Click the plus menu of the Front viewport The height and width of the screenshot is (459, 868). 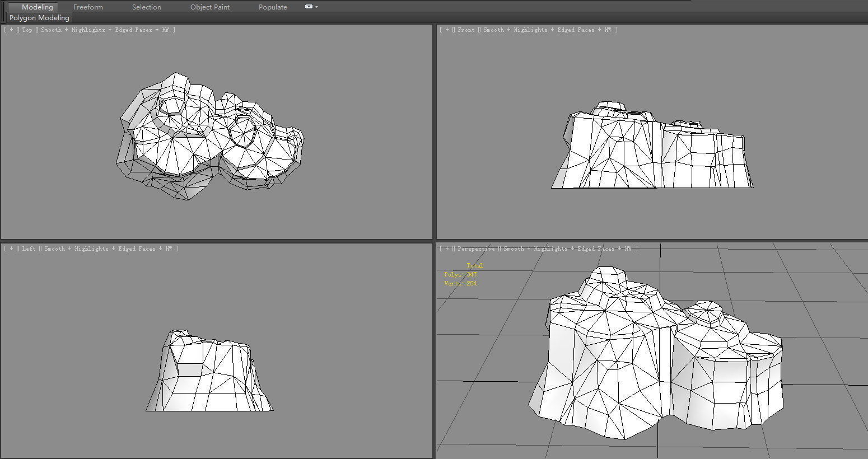446,30
